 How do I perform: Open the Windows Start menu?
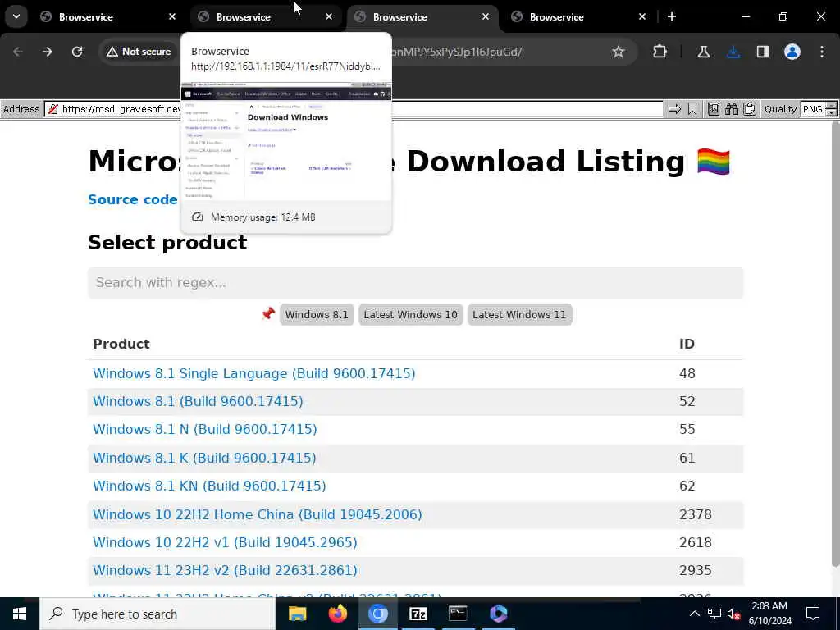coord(20,614)
